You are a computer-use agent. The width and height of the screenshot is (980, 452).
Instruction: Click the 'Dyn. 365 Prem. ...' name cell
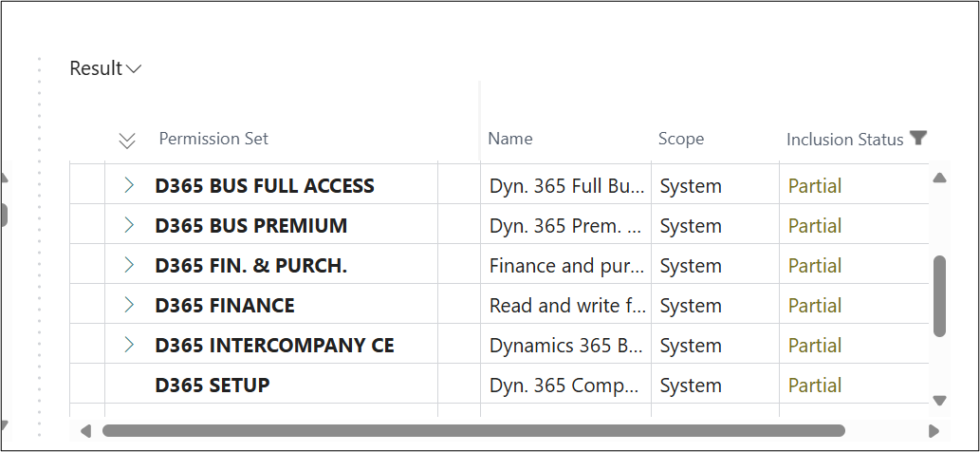coord(565,226)
